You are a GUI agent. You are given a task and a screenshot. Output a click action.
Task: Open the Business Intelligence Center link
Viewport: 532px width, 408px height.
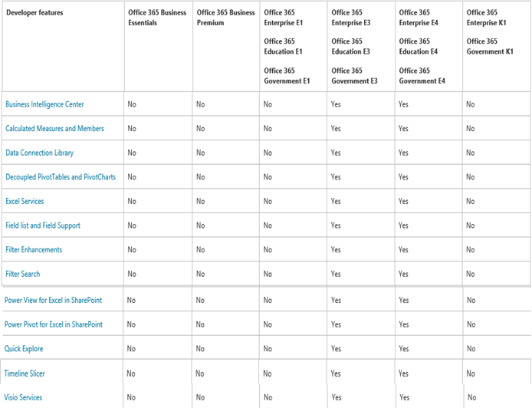pyautogui.click(x=44, y=104)
